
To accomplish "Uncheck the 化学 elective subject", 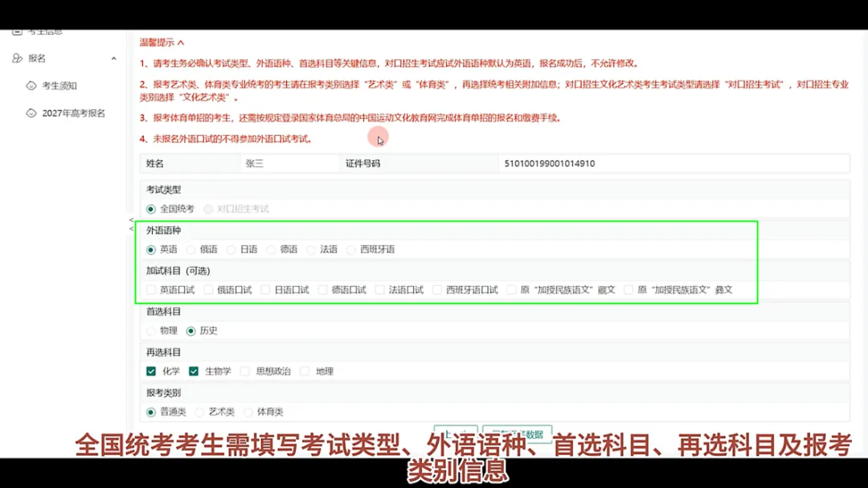I will point(150,371).
